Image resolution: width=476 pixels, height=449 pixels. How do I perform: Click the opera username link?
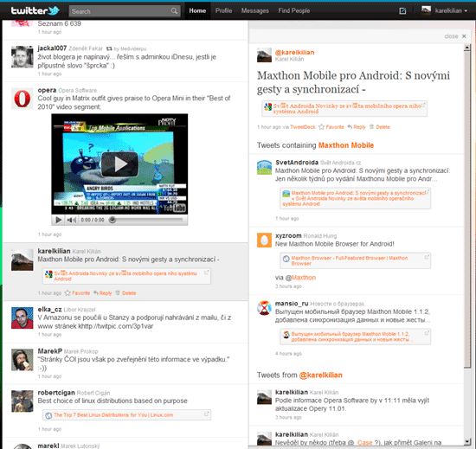pos(47,90)
